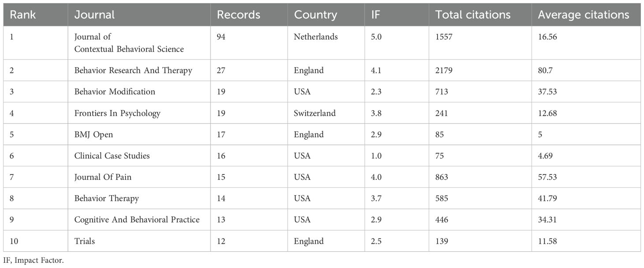
Task: Click the Clinical Case Studies entry
Action: pyautogui.click(x=112, y=156)
